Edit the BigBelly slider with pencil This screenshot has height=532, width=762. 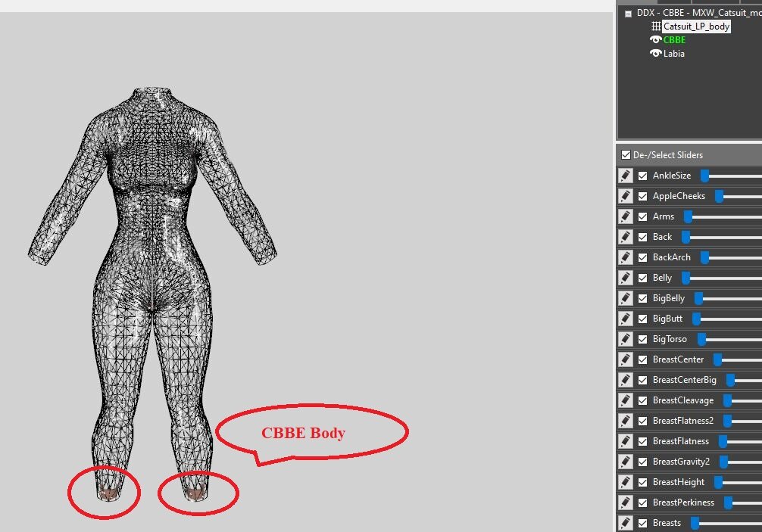(626, 298)
